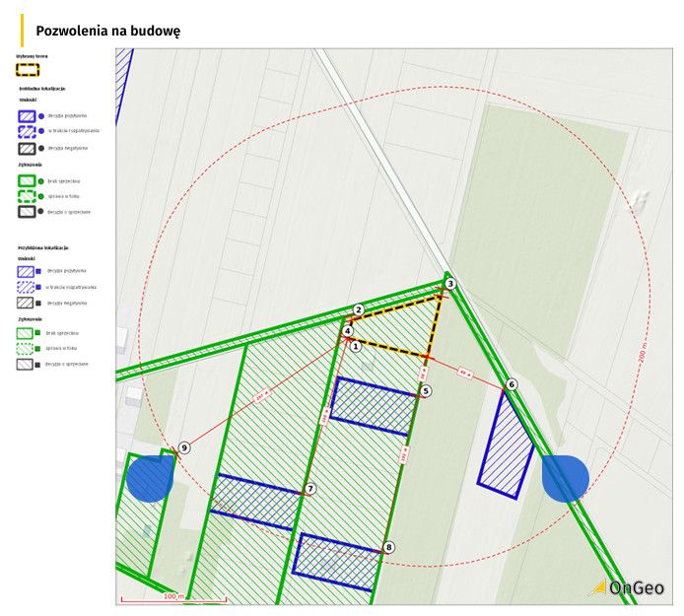Click the 100 m scale bar
Viewport: 684px width, 616px height.
click(173, 597)
